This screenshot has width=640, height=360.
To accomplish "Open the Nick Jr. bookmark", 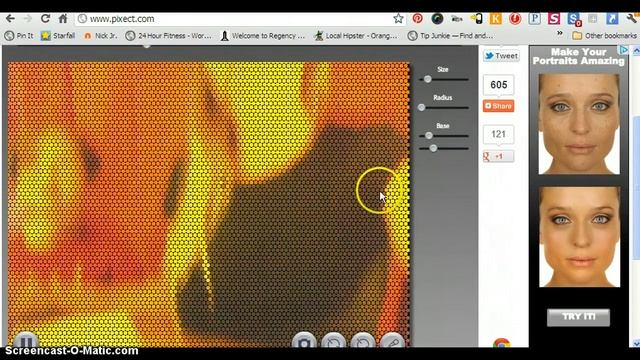I will point(100,36).
